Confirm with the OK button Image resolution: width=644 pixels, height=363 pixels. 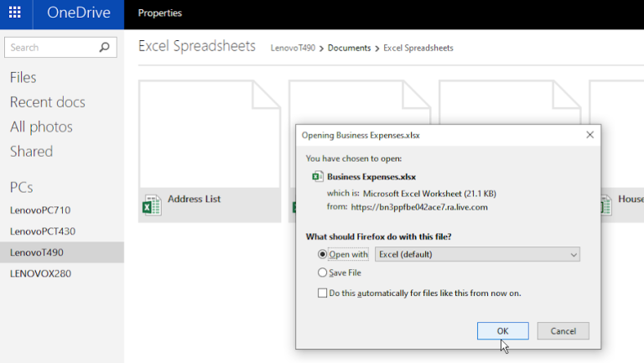point(503,331)
